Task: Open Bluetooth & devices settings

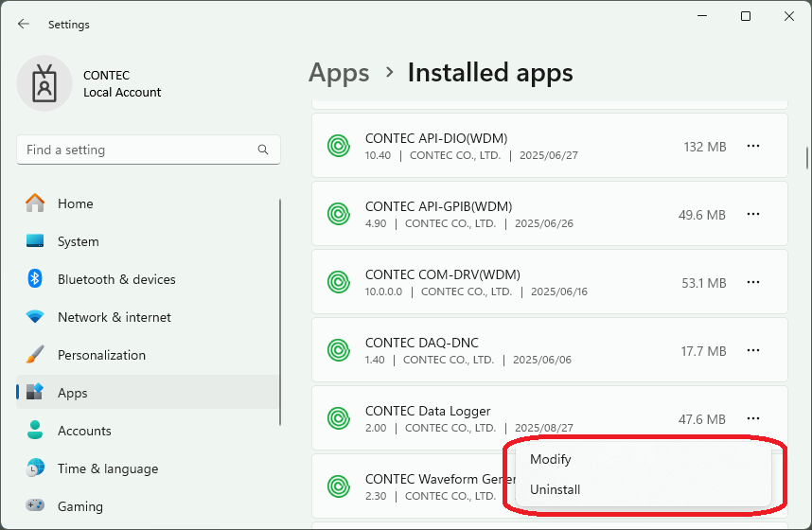Action: point(115,279)
